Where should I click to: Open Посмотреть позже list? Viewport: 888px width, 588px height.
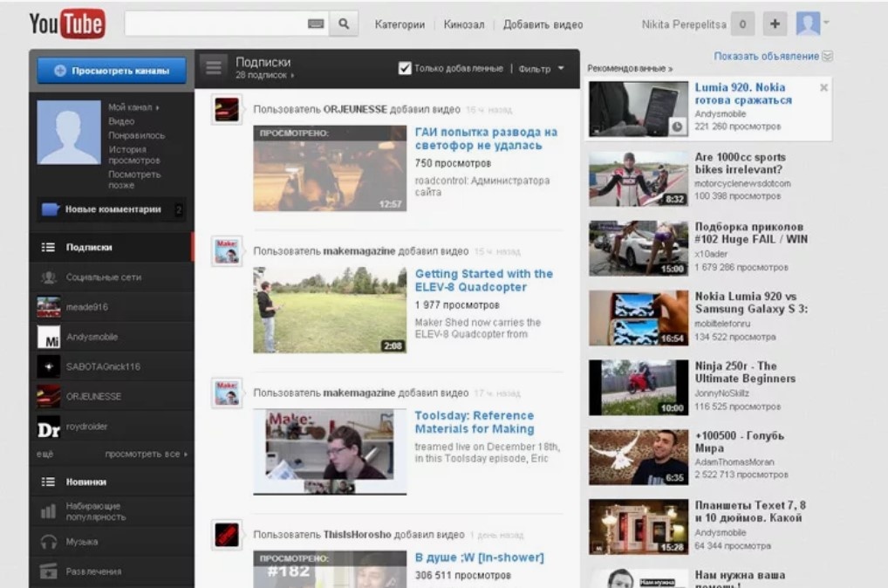(134, 180)
